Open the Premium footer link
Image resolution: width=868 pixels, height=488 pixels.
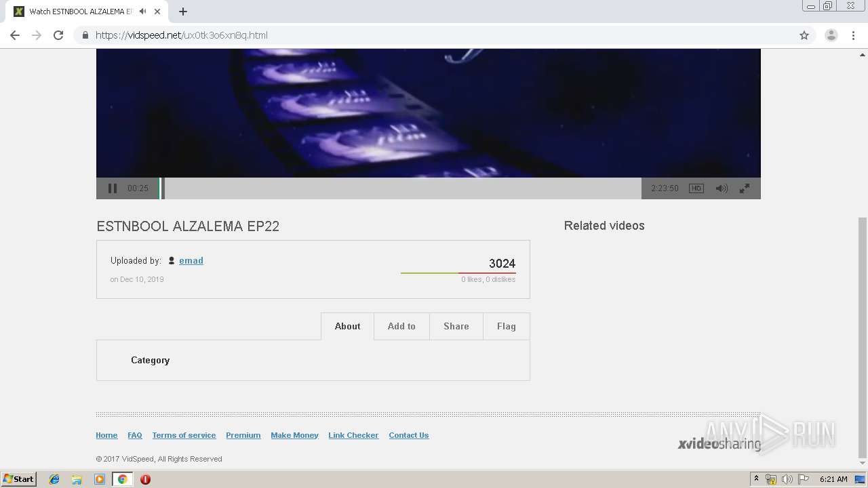(243, 435)
